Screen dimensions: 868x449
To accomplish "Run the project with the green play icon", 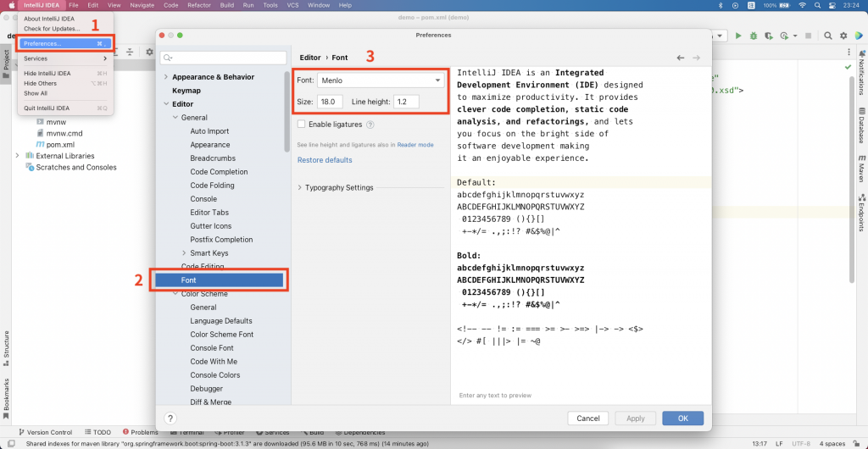I will point(738,36).
